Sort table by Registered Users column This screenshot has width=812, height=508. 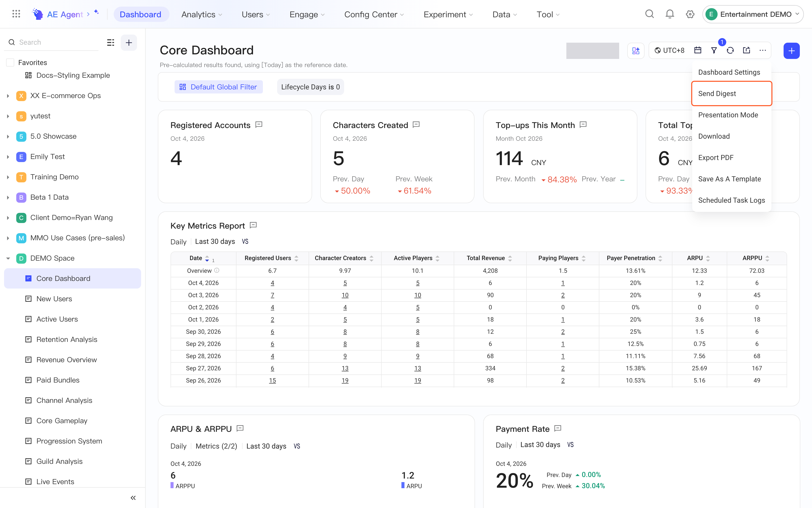[296, 258]
